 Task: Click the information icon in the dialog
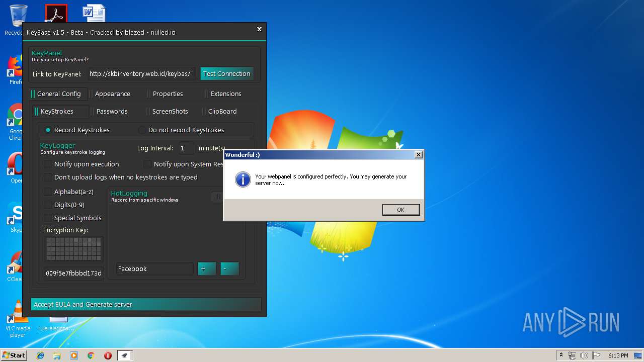[243, 179]
